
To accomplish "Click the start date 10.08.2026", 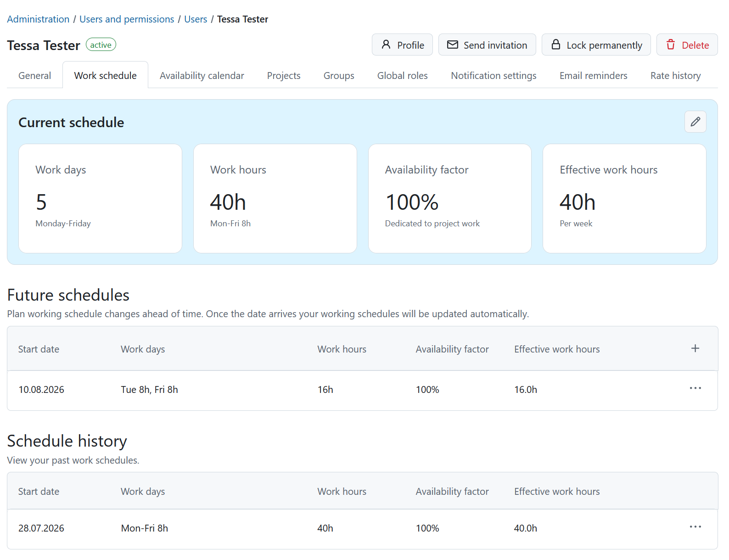I will (41, 390).
